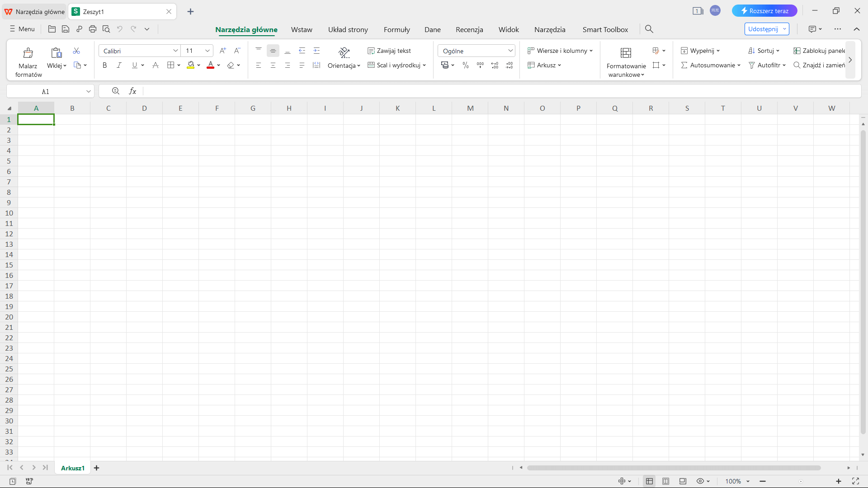This screenshot has height=488, width=868.
Task: Toggle underline formatting
Action: (134, 65)
